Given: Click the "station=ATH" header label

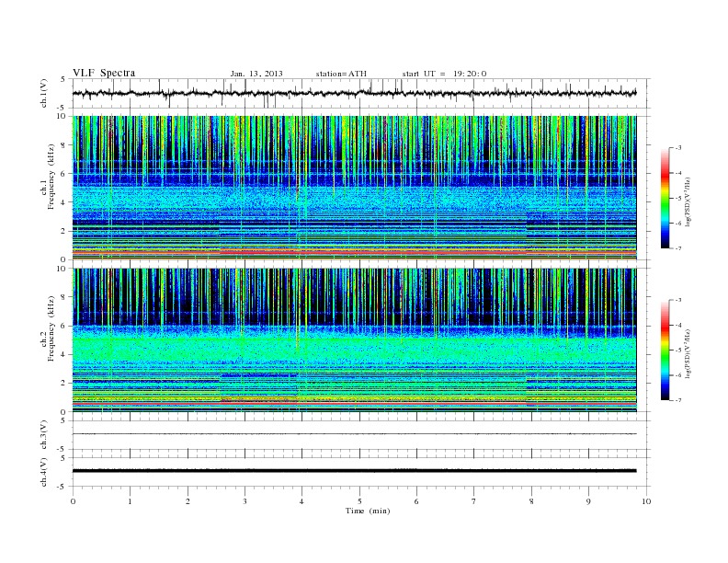Looking at the screenshot, I should point(341,74).
